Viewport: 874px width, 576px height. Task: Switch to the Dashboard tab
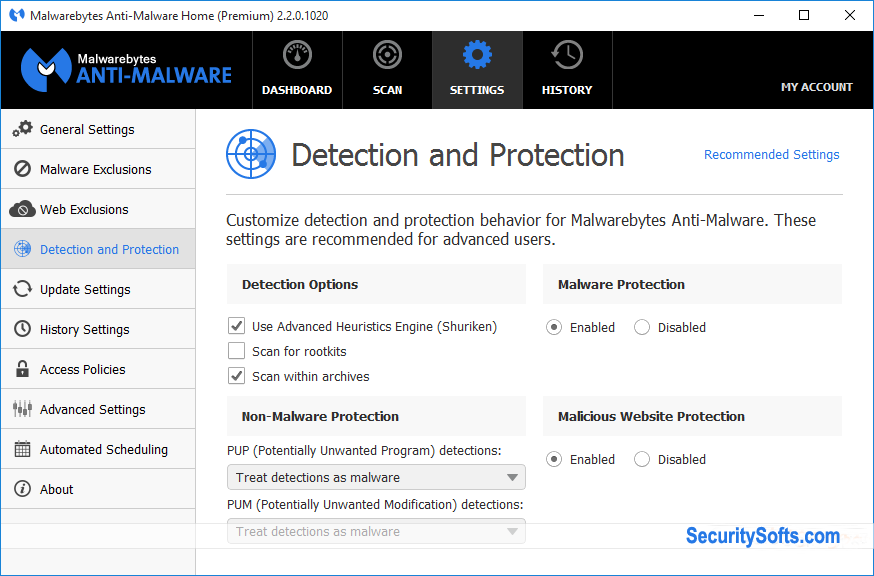[297, 70]
